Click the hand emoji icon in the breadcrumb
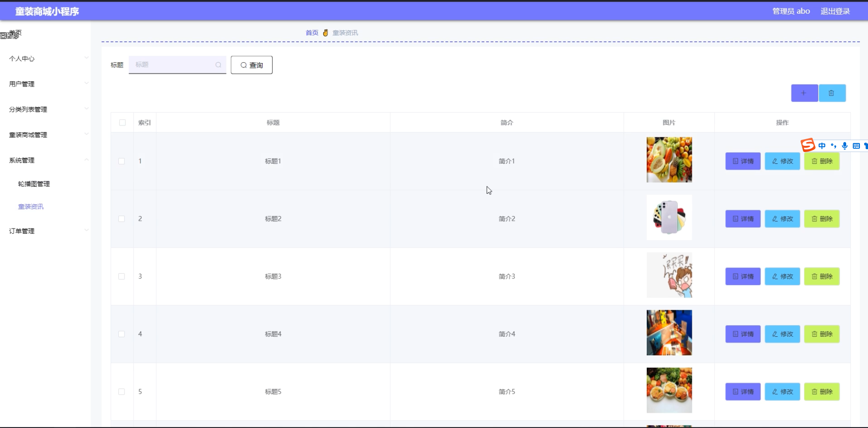Viewport: 868px width, 428px height. (x=325, y=33)
